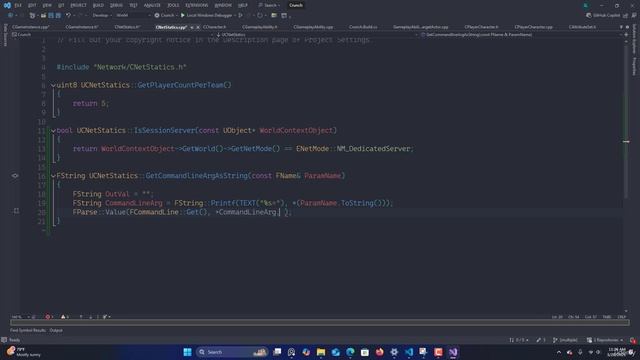Open the Windows Start menu

click(187, 352)
